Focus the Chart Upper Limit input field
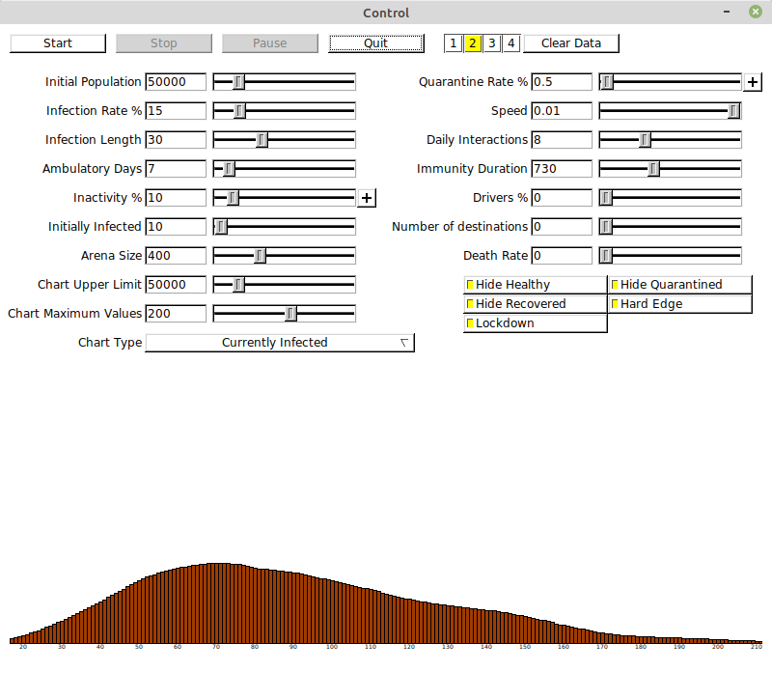 (x=176, y=285)
